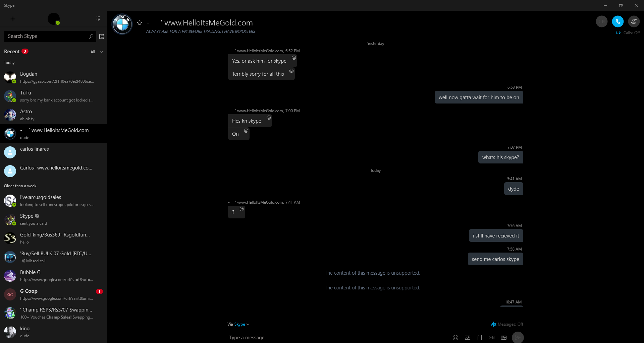React to the '?' message

pos(242,209)
